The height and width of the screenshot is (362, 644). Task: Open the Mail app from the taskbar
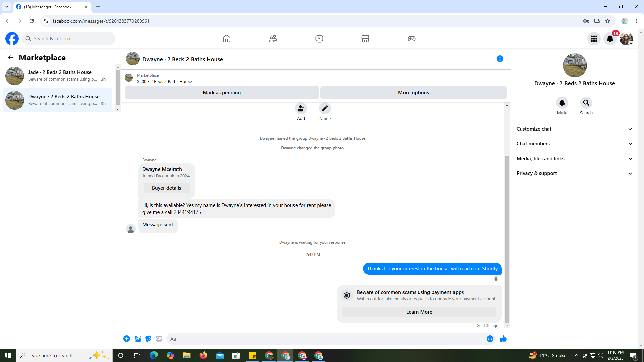tap(220, 355)
